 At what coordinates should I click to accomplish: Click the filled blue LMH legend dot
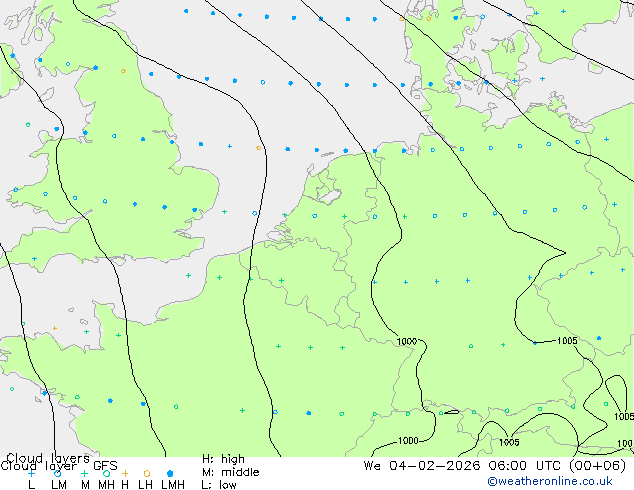[x=170, y=473]
